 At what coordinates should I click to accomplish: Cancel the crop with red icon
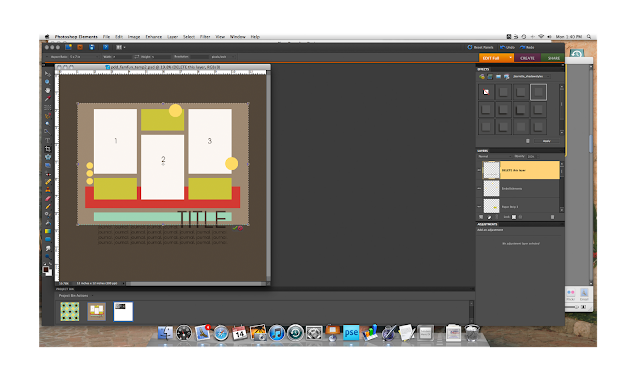pos(240,228)
